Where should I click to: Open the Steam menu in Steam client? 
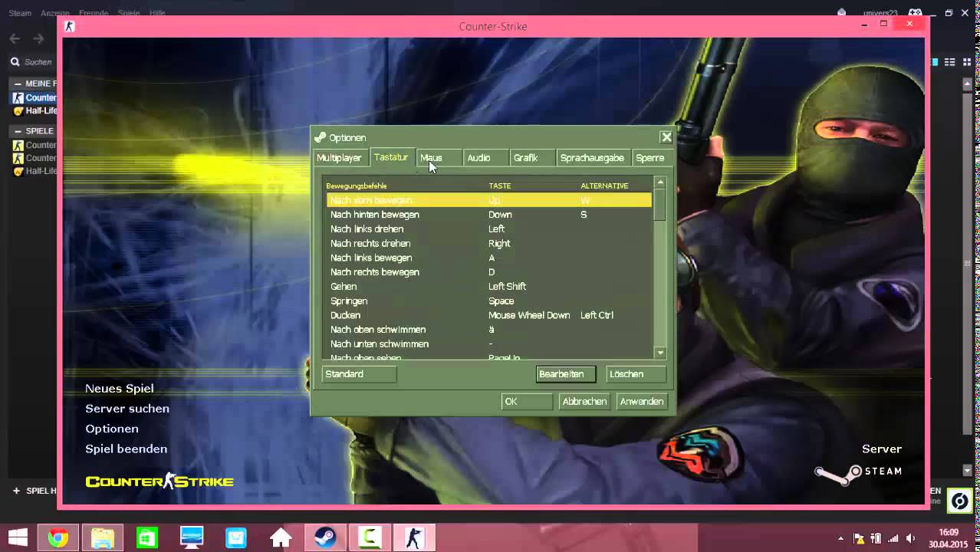(x=20, y=13)
